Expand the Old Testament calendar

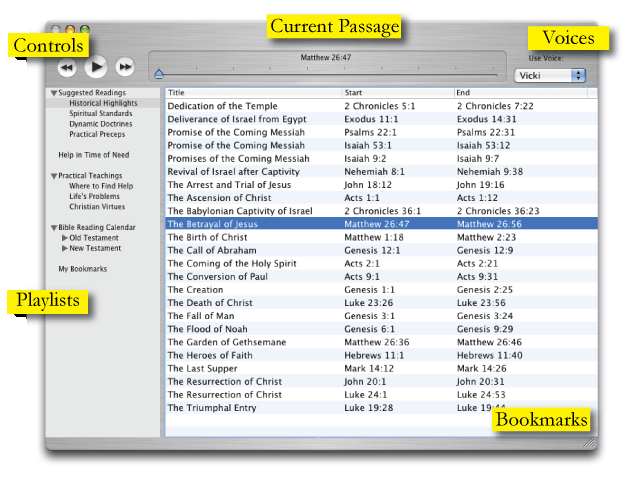[65, 238]
